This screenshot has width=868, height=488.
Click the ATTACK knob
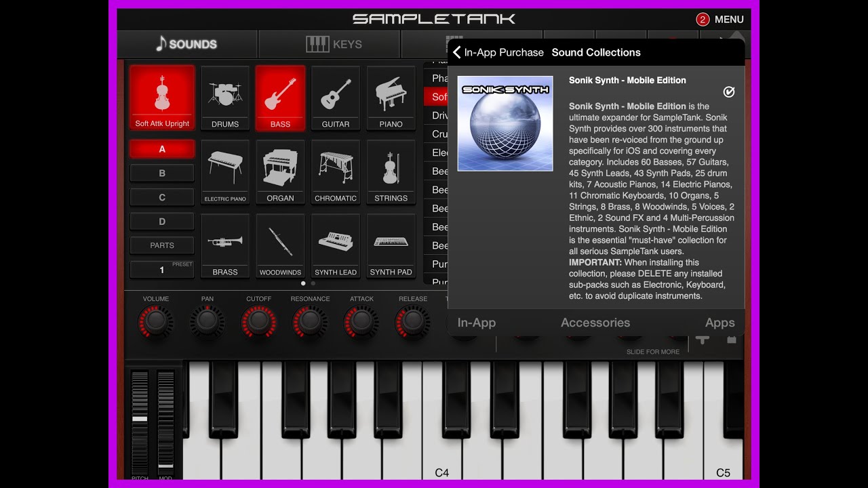[x=361, y=321]
